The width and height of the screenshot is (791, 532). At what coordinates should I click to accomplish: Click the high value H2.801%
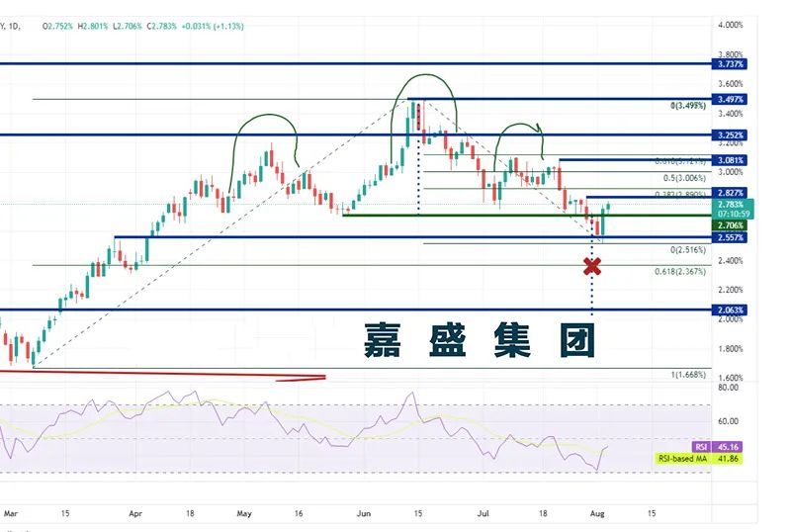point(93,26)
